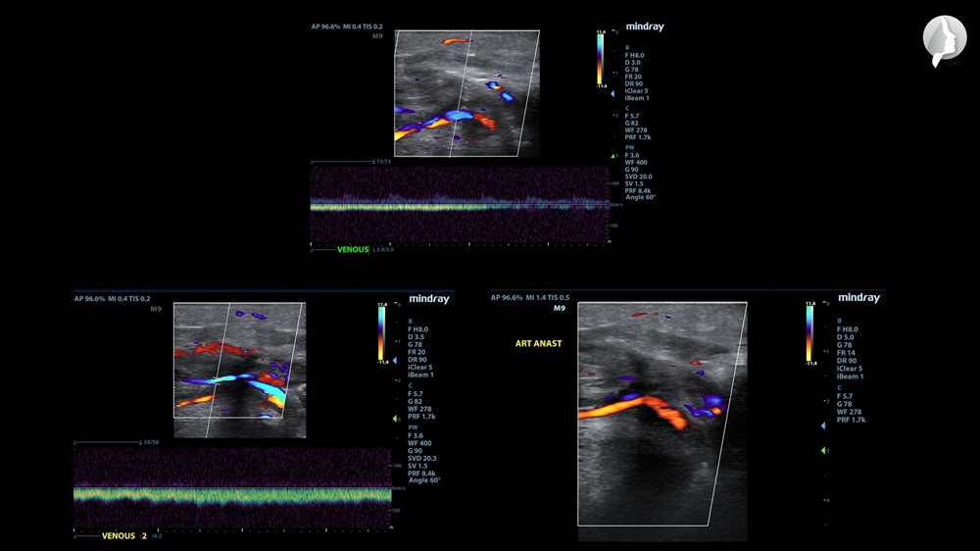Click the blue focus marker in the top panel
Image resolution: width=980 pixels, height=551 pixels.
click(613, 94)
